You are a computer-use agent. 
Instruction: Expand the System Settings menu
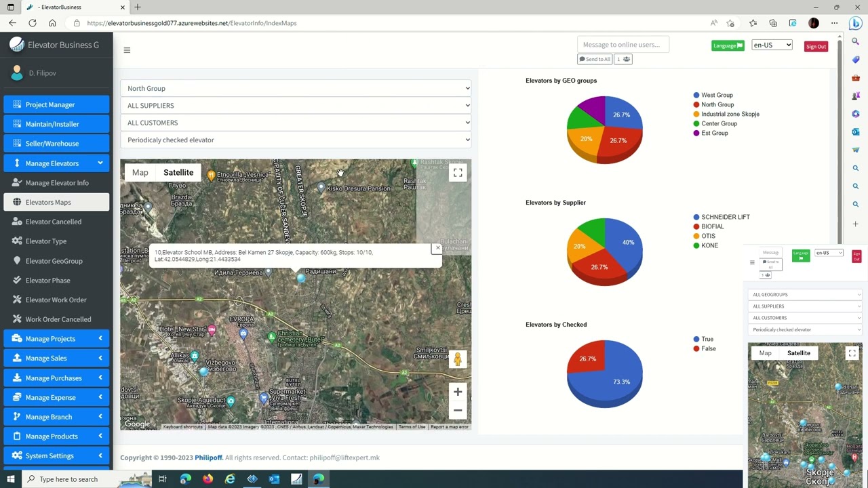tap(56, 455)
